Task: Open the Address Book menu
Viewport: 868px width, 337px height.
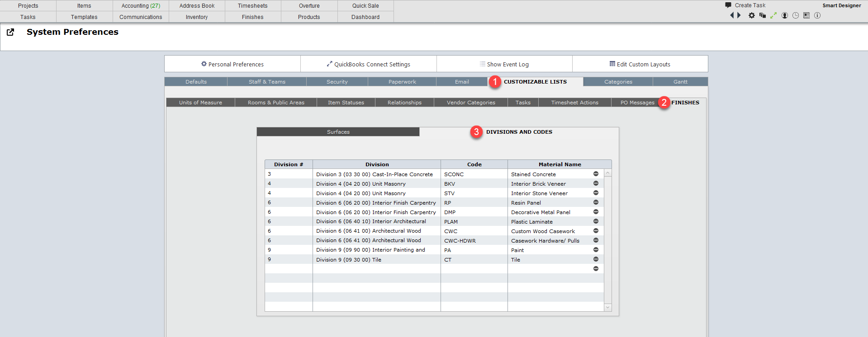Action: coord(197,6)
